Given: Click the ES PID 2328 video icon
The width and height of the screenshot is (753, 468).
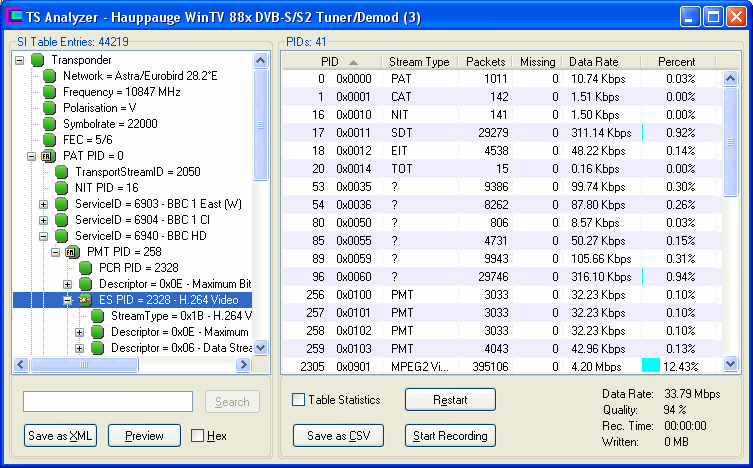Looking at the screenshot, I should pos(85,300).
